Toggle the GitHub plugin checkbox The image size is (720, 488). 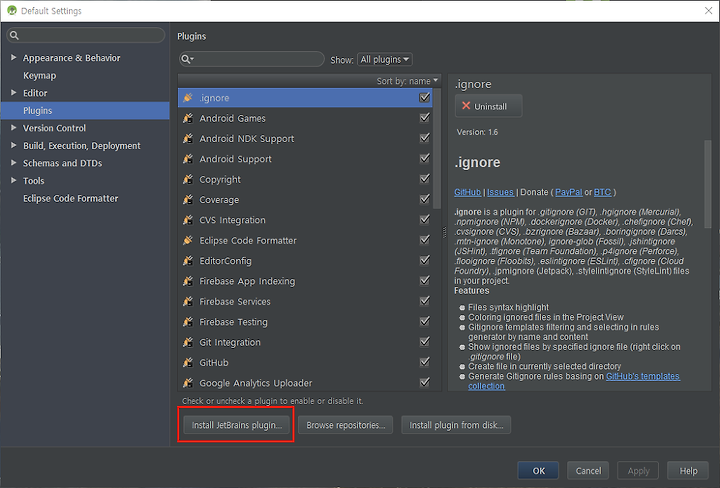[x=425, y=362]
